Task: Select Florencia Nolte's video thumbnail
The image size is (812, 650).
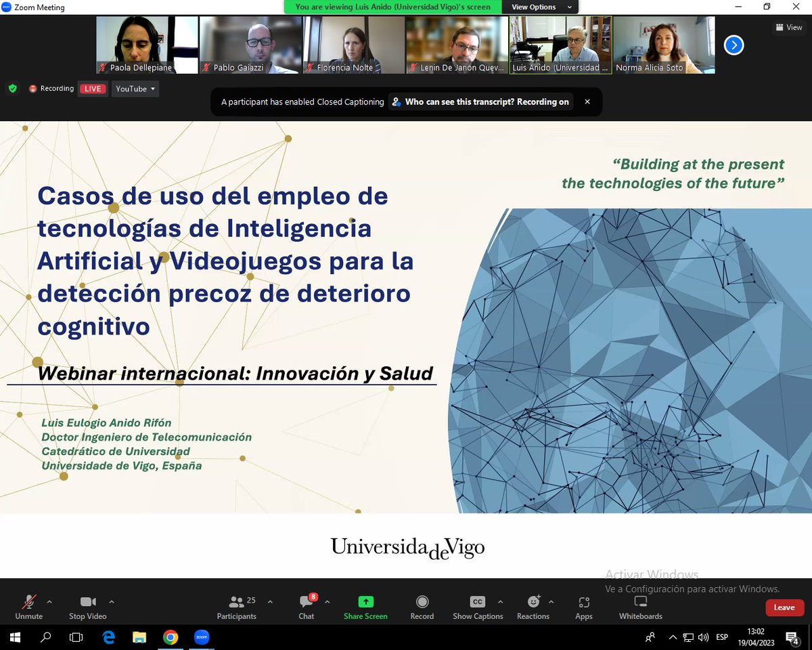Action: (x=354, y=45)
